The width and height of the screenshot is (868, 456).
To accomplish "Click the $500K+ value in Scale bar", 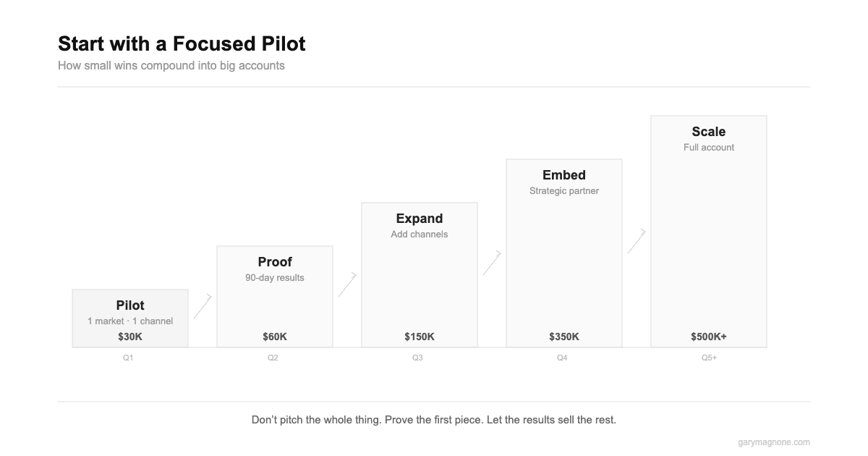I will pos(709,337).
